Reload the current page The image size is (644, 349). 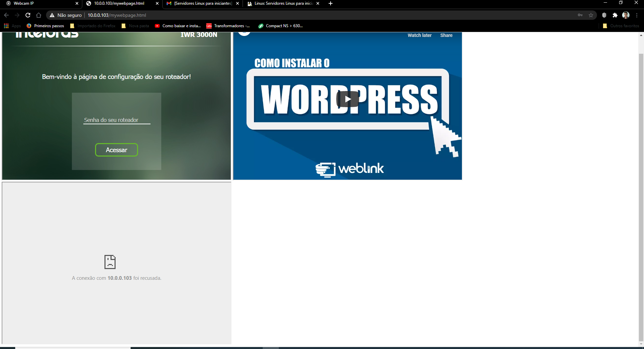[x=28, y=15]
